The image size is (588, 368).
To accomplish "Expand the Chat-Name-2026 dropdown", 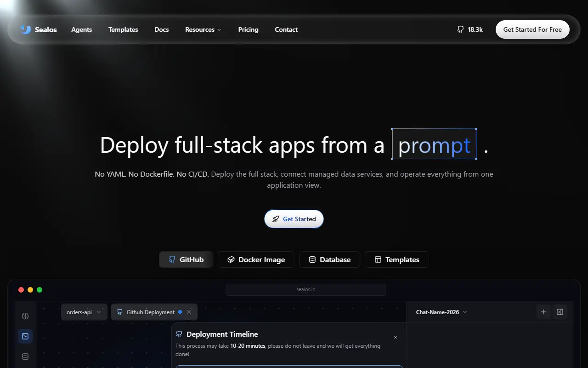I will pyautogui.click(x=441, y=312).
